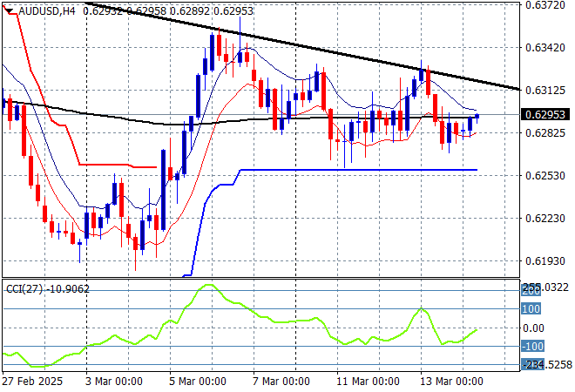This screenshot has height=392, width=575.
Task: Click the 0.63720 price axis label
Action: (x=545, y=4)
